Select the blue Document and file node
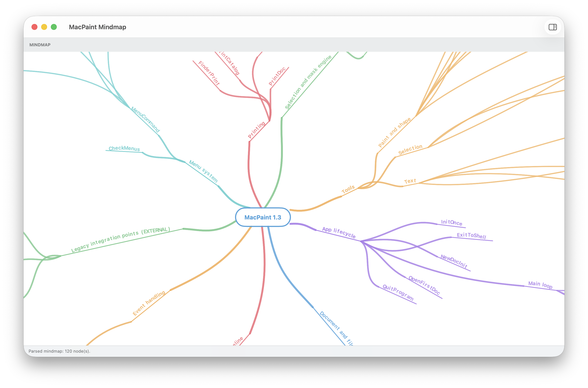 [337, 328]
